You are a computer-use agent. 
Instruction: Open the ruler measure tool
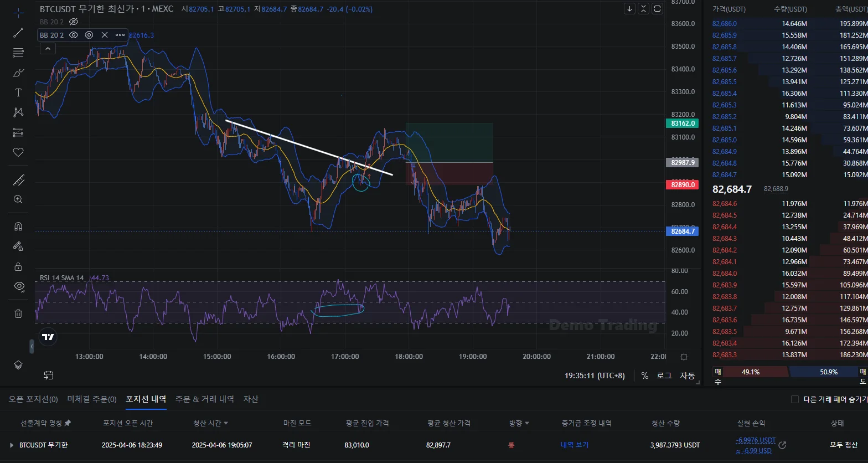[18, 179]
